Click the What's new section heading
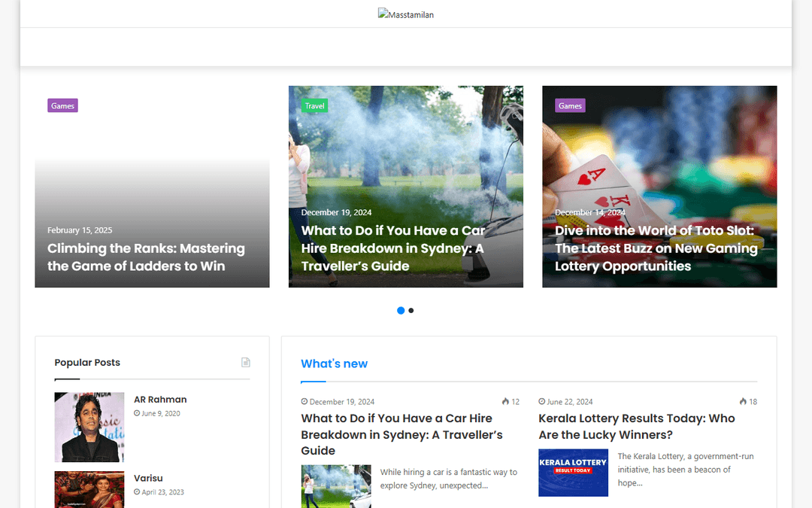This screenshot has width=812, height=508. (x=334, y=364)
